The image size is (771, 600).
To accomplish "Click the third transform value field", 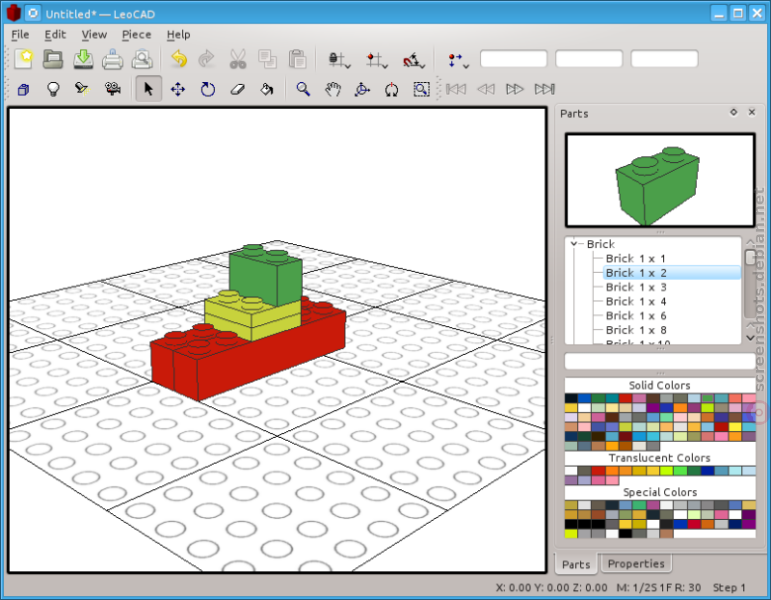I will pos(664,59).
